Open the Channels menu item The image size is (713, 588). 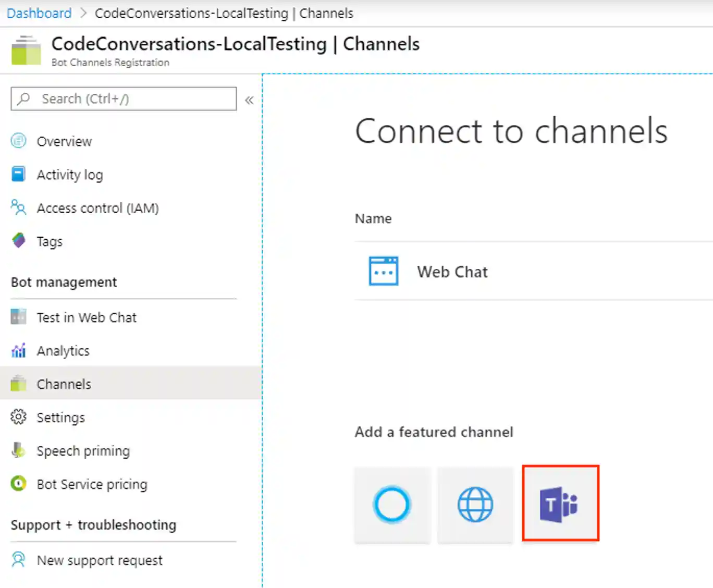(x=64, y=384)
